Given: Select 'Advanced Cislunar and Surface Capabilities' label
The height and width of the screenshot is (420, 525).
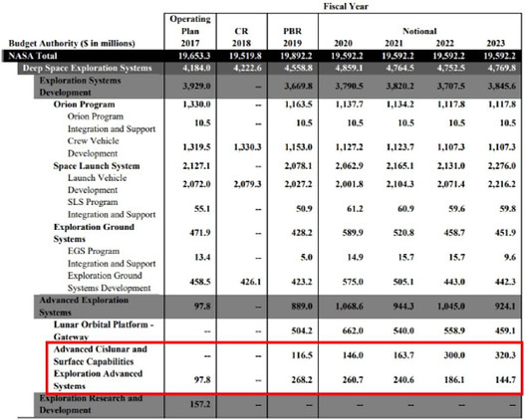Looking at the screenshot, I should coord(100,355).
